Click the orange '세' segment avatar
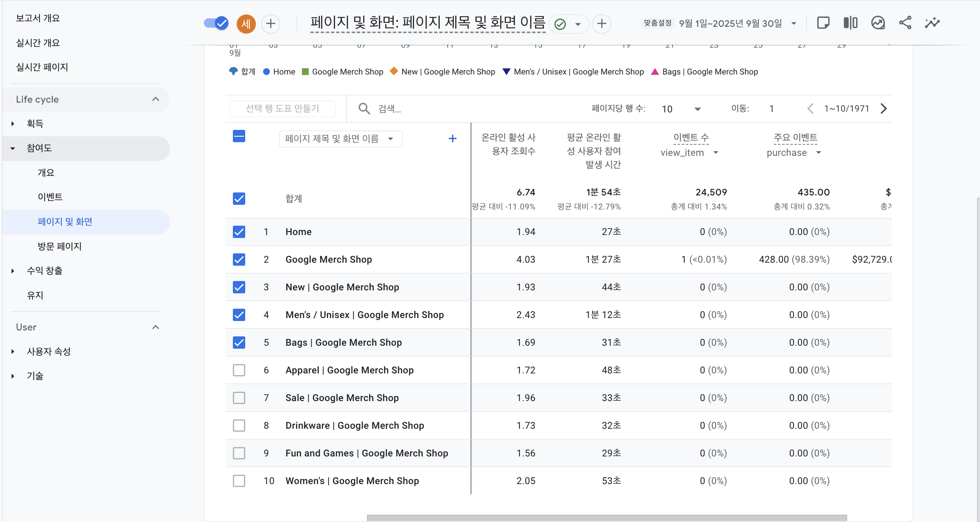The image size is (980, 522). (246, 23)
